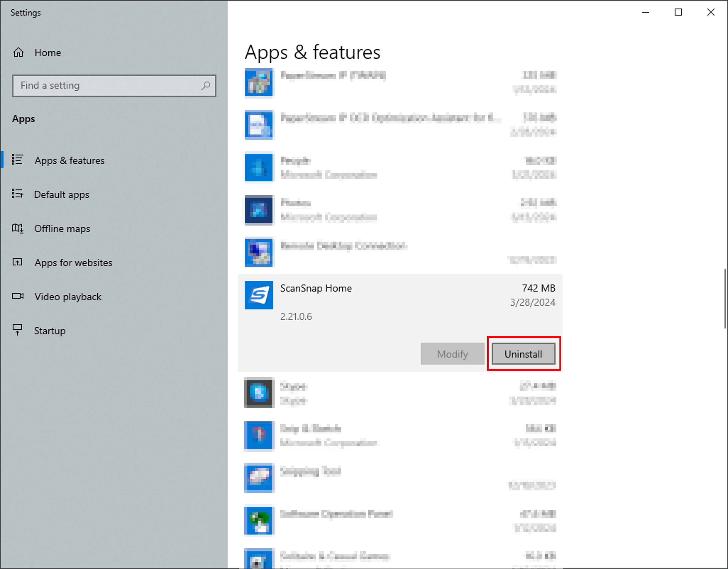Screen dimensions: 728x569
Task: Select the Skype app entry name
Action: (x=293, y=386)
